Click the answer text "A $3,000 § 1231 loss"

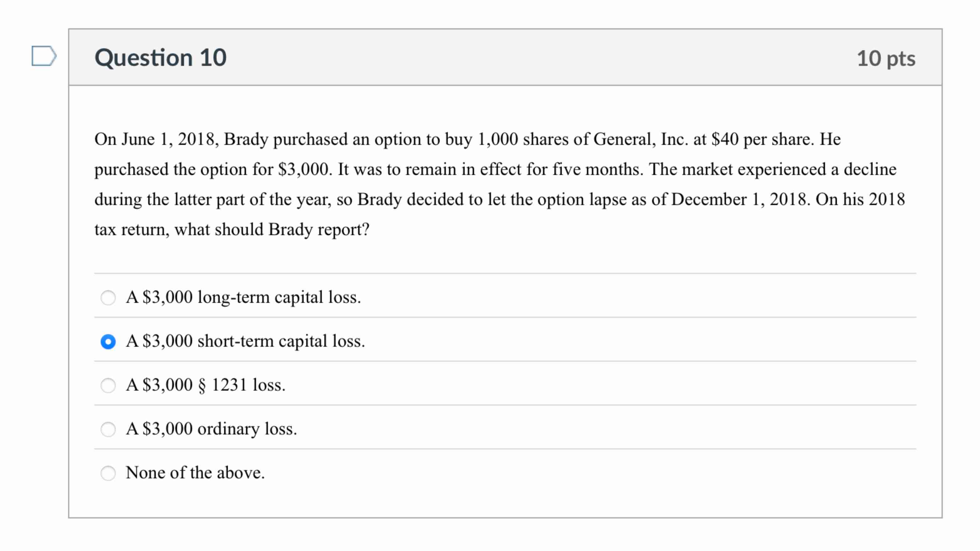point(206,385)
